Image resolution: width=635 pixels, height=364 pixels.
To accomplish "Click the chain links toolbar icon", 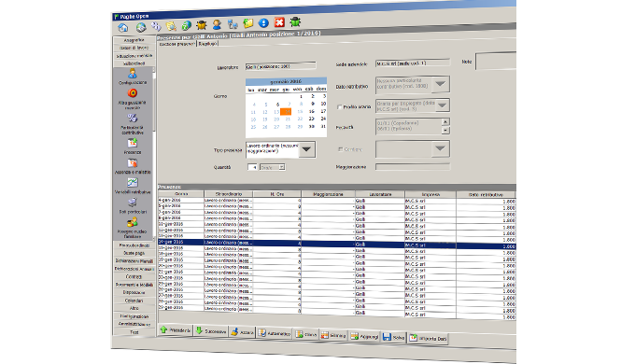I will [x=156, y=27].
